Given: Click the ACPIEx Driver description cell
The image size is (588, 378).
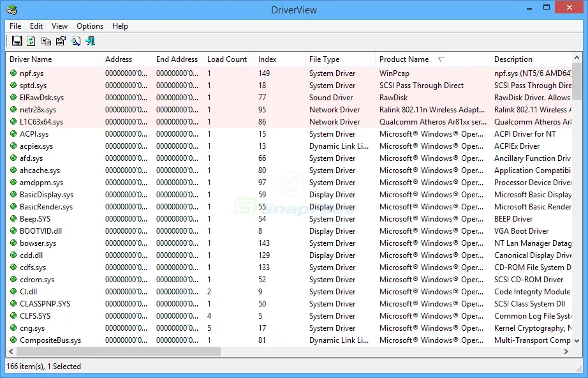Looking at the screenshot, I should coord(517,146).
